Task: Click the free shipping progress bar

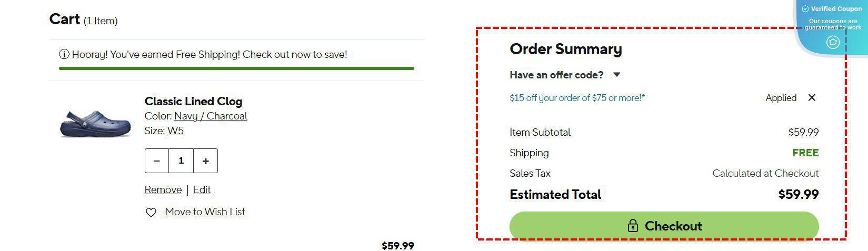Action: [236, 68]
